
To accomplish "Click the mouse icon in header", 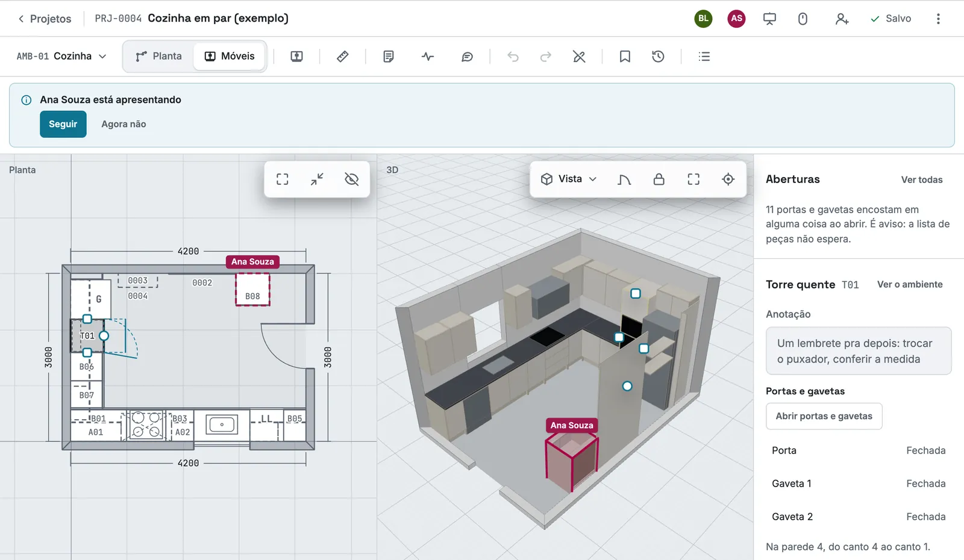I will (x=803, y=19).
